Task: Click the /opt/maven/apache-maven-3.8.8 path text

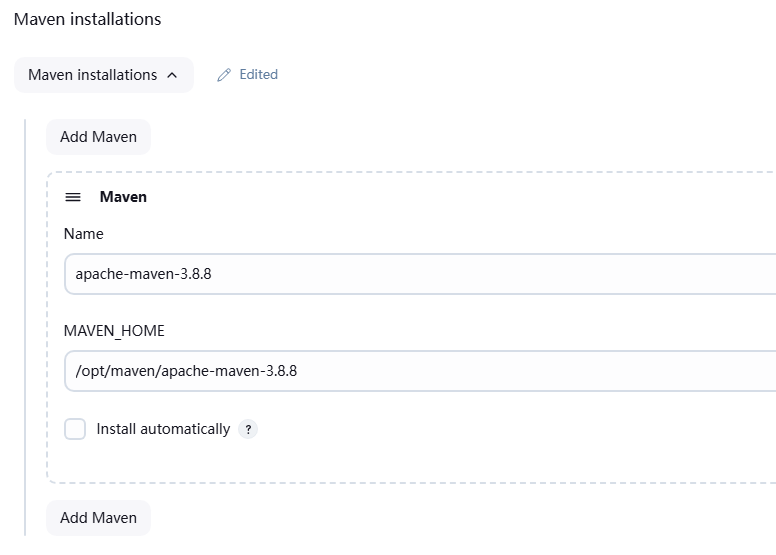Action: 186,371
